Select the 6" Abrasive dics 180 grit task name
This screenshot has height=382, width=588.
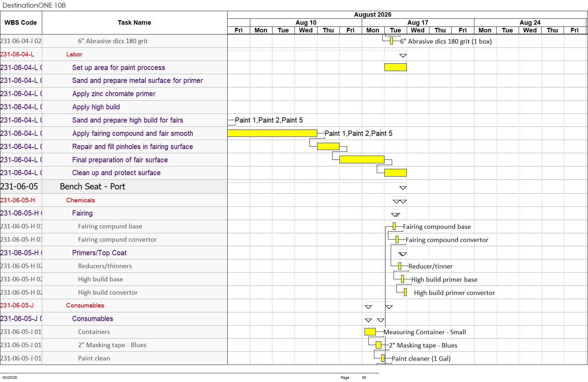[x=113, y=41]
